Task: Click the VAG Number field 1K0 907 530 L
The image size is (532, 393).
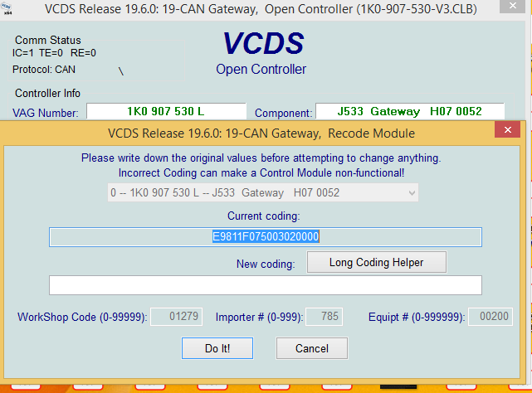Action: click(x=166, y=112)
